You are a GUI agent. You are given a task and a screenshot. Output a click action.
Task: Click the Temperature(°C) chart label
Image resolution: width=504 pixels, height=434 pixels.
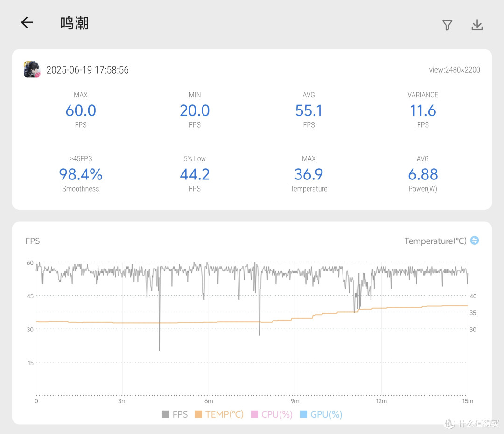435,241
